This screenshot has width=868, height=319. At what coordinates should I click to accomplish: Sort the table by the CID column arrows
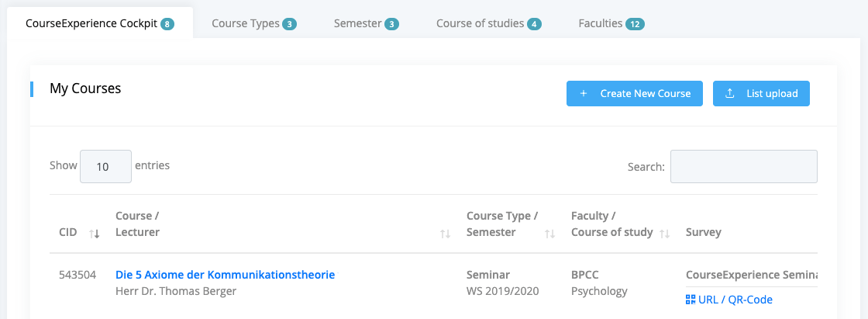(94, 234)
